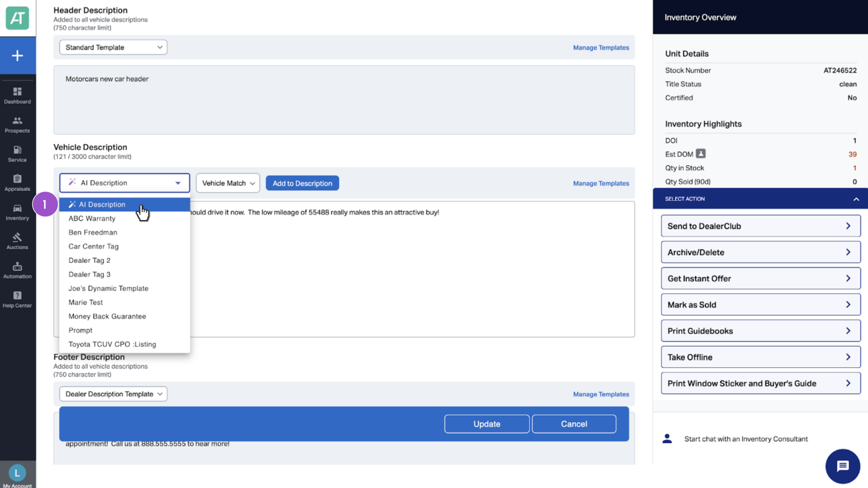Click the Est DOM value 39
The image size is (868, 488).
click(x=852, y=154)
